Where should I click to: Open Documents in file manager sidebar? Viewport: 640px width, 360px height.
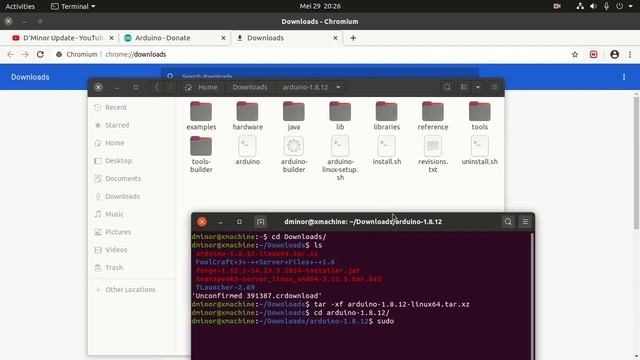tap(132, 178)
